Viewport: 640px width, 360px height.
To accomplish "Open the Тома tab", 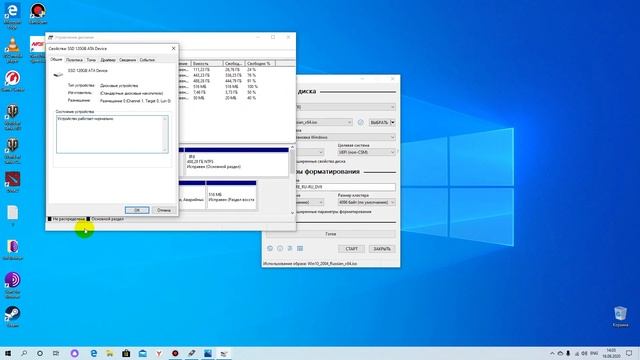I will [x=91, y=60].
